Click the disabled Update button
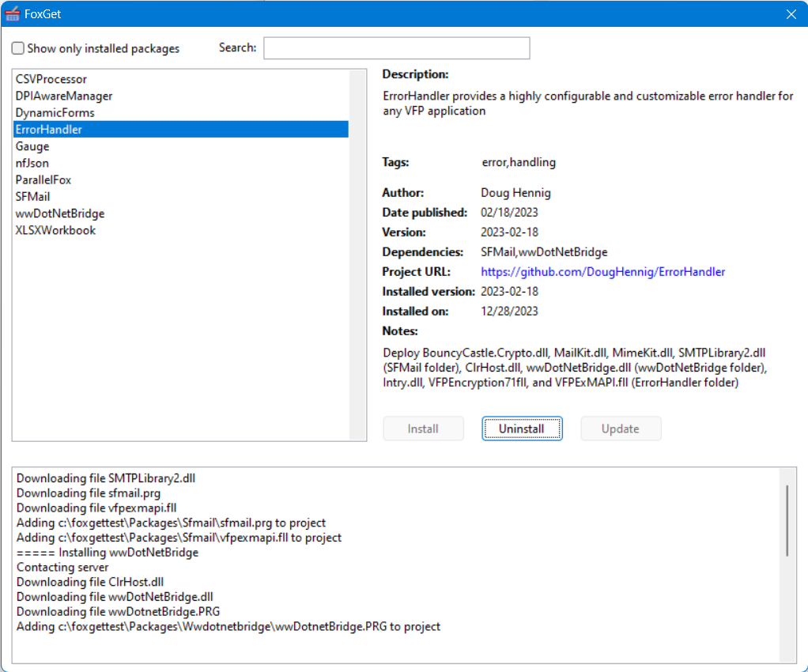 point(621,428)
